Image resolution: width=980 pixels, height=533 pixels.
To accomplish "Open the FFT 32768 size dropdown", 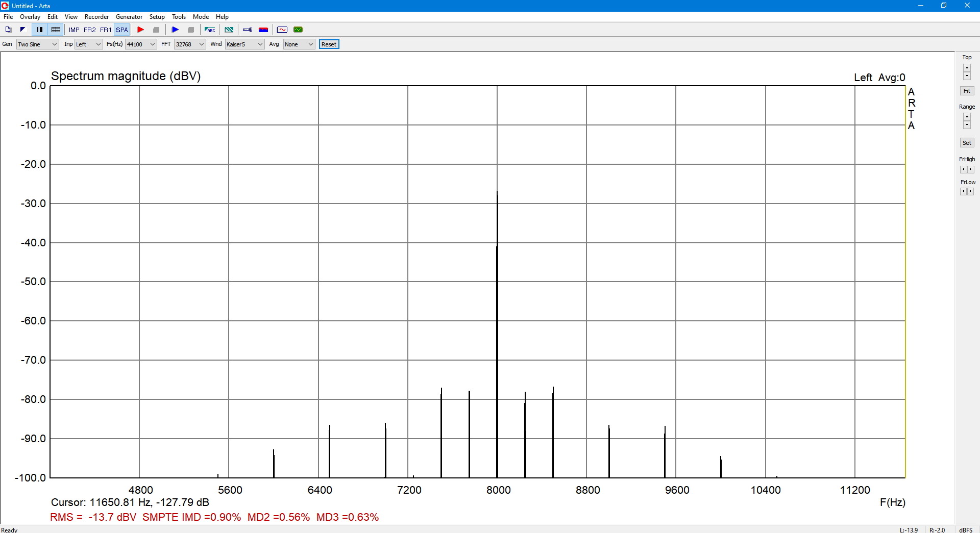I will [190, 44].
